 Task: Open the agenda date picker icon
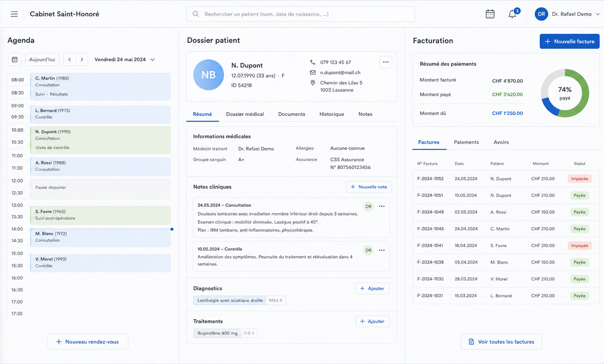point(15,60)
